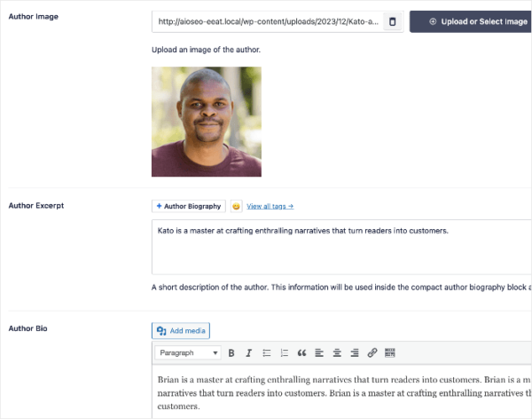The width and height of the screenshot is (532, 419).
Task: Open the insert link tool
Action: (372, 353)
